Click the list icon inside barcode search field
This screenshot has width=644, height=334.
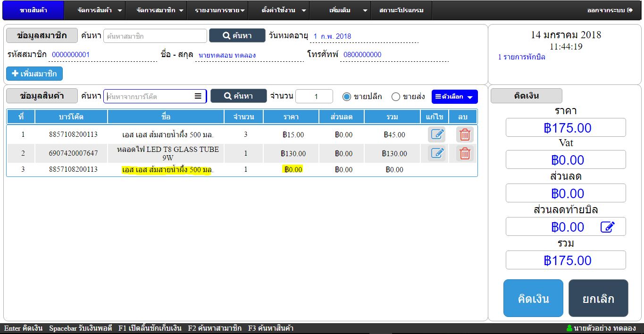pyautogui.click(x=198, y=96)
